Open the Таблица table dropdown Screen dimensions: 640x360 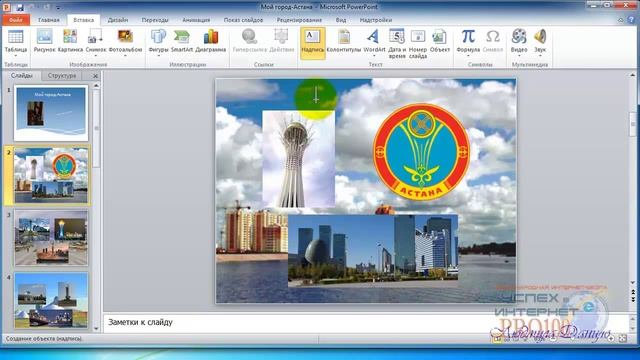[x=16, y=56]
